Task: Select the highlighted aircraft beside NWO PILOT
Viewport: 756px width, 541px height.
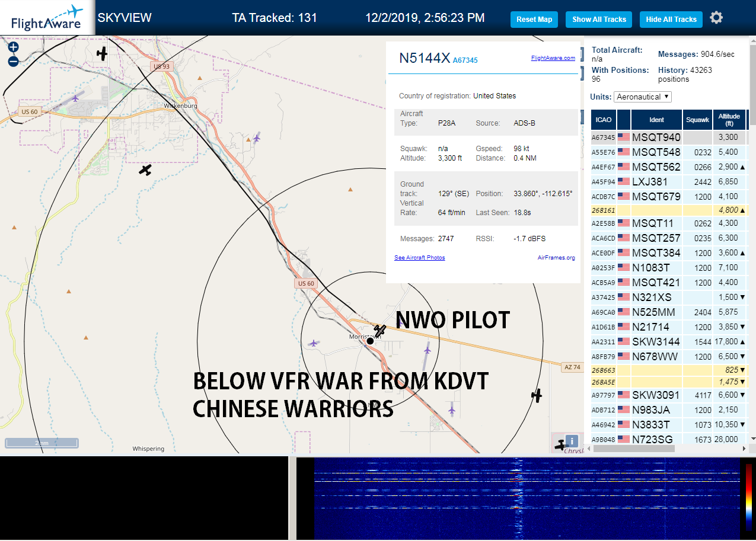Action: [380, 330]
